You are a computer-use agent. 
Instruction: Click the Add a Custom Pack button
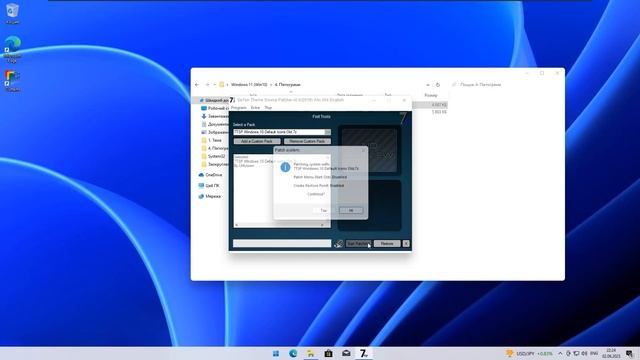[257, 141]
